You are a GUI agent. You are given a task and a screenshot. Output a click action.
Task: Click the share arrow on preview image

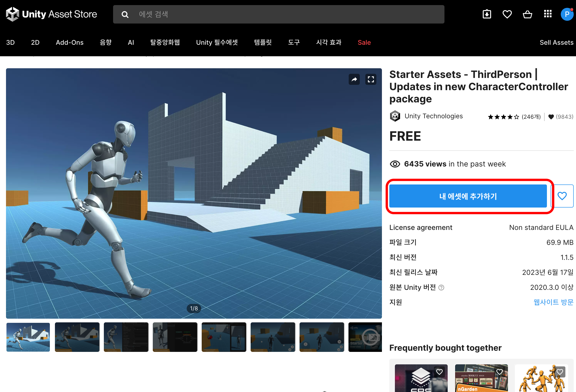pos(354,80)
